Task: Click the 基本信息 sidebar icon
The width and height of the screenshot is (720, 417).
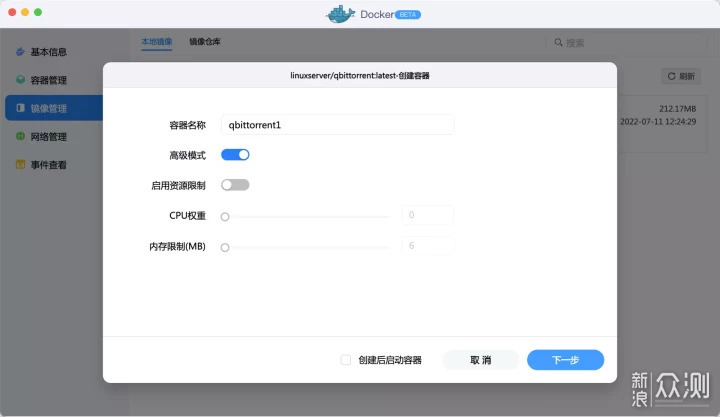Action: tap(20, 52)
